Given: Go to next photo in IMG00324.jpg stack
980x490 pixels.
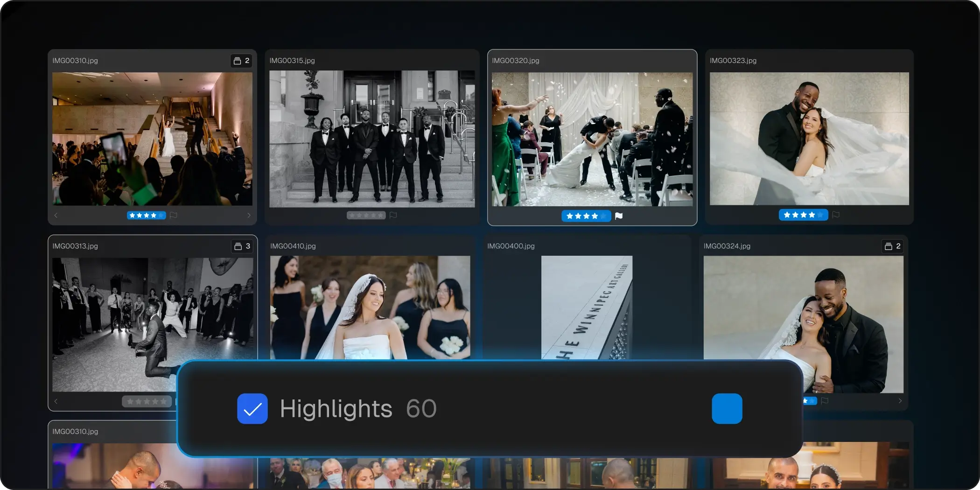Looking at the screenshot, I should point(900,401).
